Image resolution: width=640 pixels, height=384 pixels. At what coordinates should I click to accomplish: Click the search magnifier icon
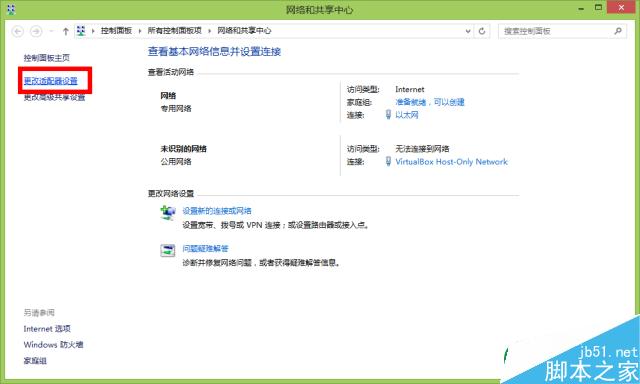[x=618, y=31]
